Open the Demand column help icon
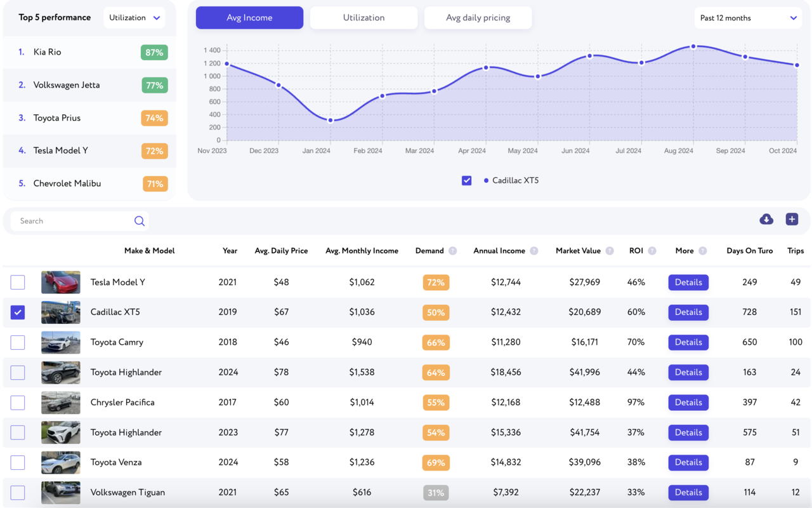The width and height of the screenshot is (812, 508). [x=452, y=251]
